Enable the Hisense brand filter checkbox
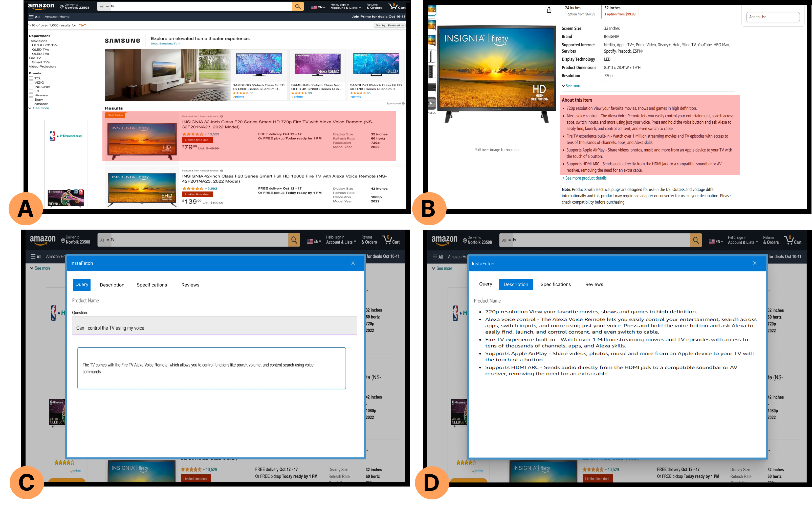This screenshot has width=812, height=507. 31,95
